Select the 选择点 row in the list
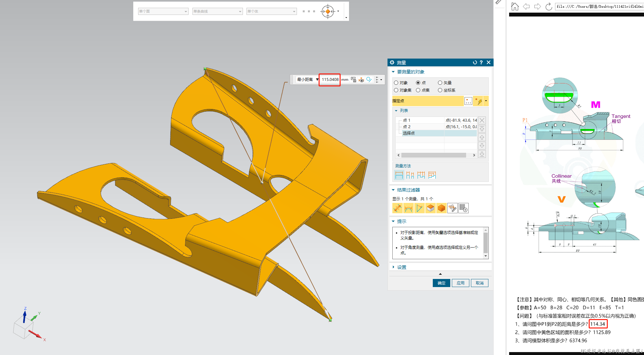This screenshot has height=355, width=644. tap(436, 133)
